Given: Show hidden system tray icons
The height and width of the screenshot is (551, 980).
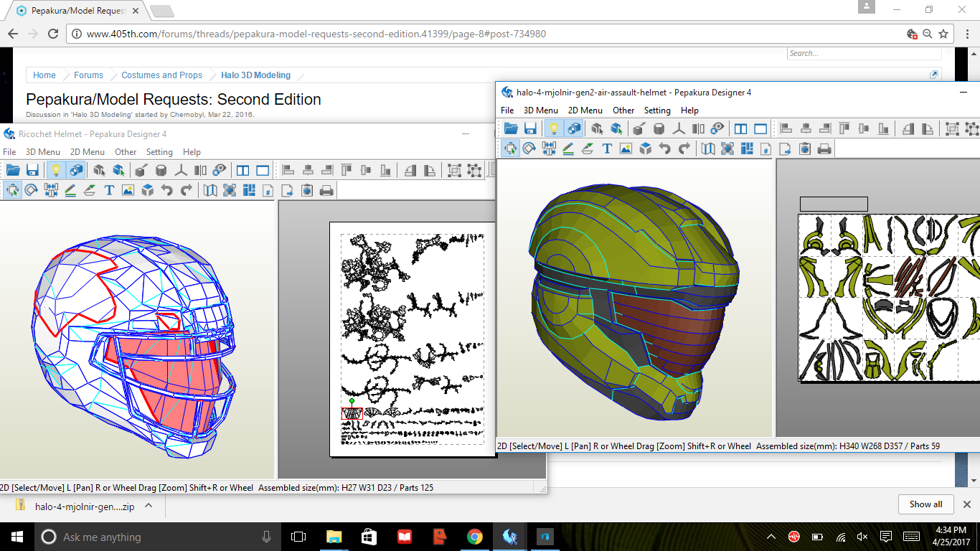Looking at the screenshot, I should (771, 537).
